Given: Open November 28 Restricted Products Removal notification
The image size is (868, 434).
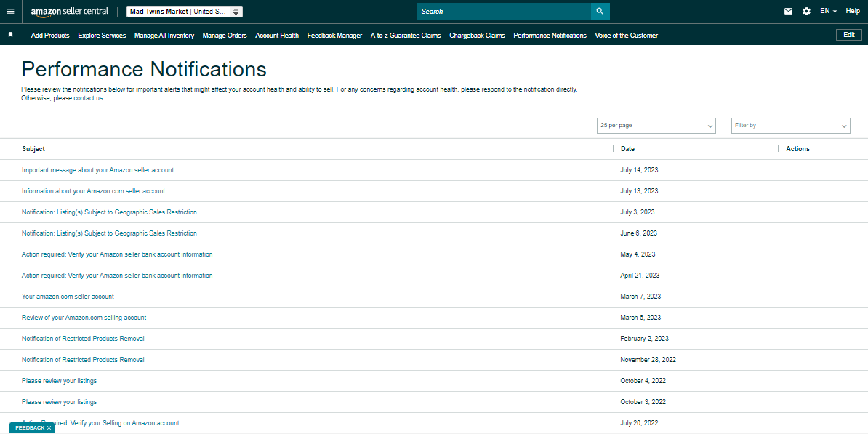Looking at the screenshot, I should (x=83, y=359).
